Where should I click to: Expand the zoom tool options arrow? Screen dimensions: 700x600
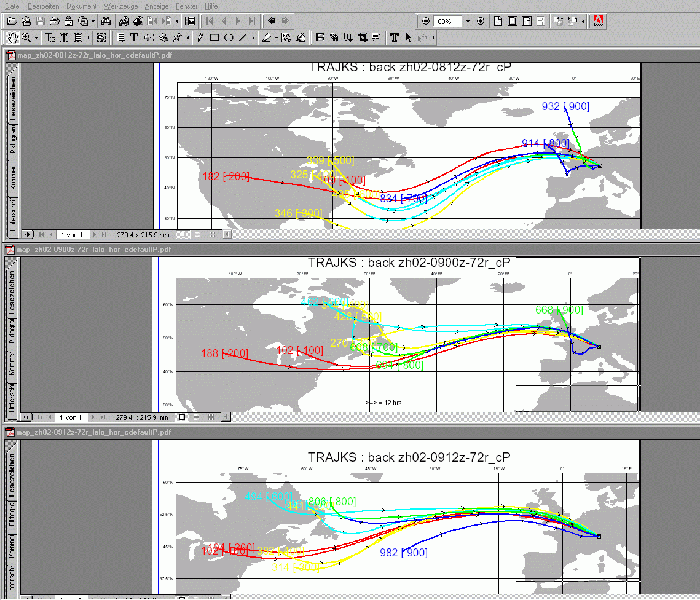36,38
